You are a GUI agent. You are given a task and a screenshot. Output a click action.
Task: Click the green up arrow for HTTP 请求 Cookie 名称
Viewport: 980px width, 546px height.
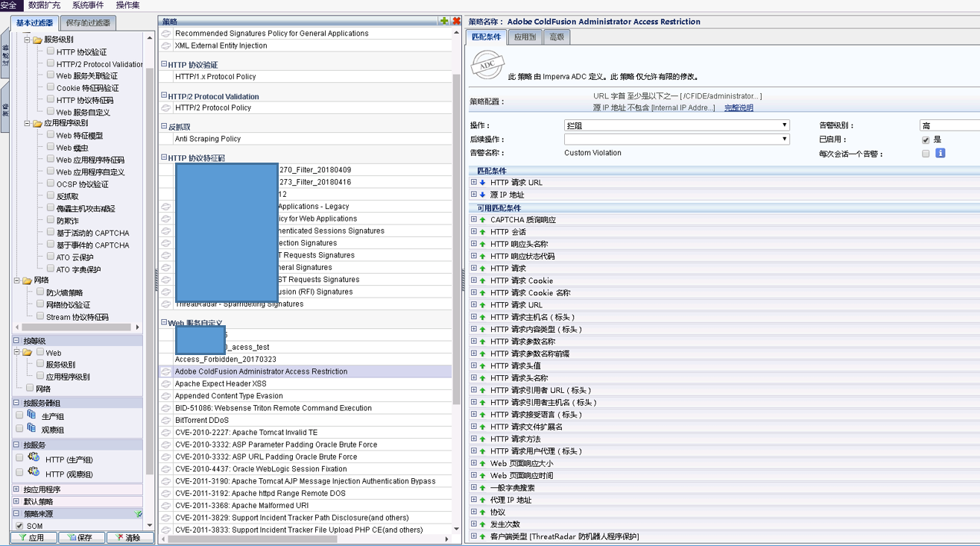(x=483, y=293)
